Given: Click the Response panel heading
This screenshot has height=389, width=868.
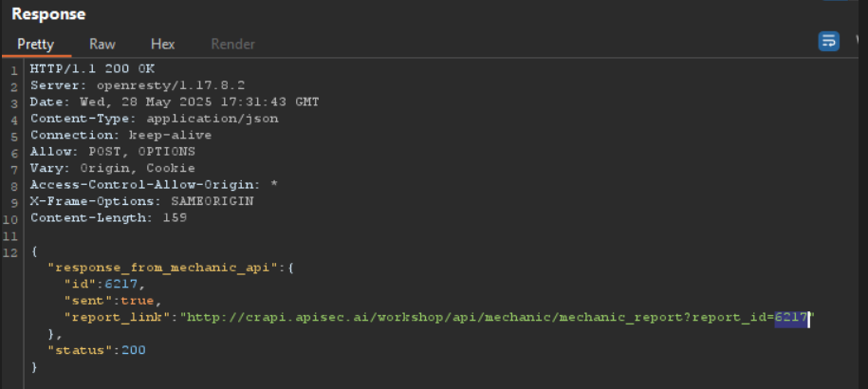Looking at the screenshot, I should tap(48, 14).
